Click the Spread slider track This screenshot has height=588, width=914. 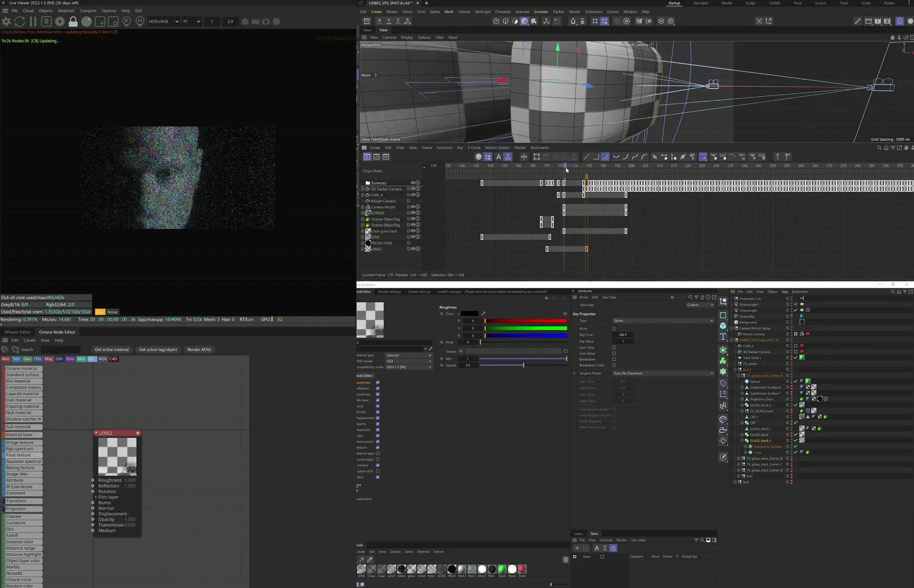[523, 365]
